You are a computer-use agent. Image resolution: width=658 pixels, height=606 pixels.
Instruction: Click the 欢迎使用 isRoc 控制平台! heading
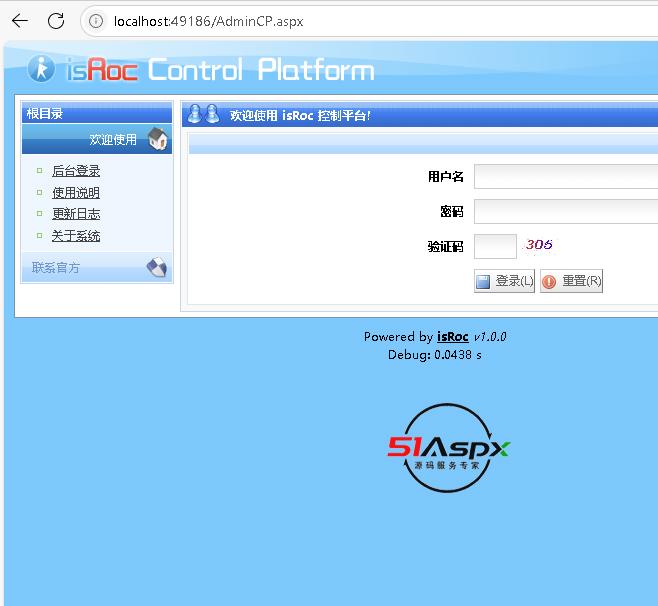point(300,115)
